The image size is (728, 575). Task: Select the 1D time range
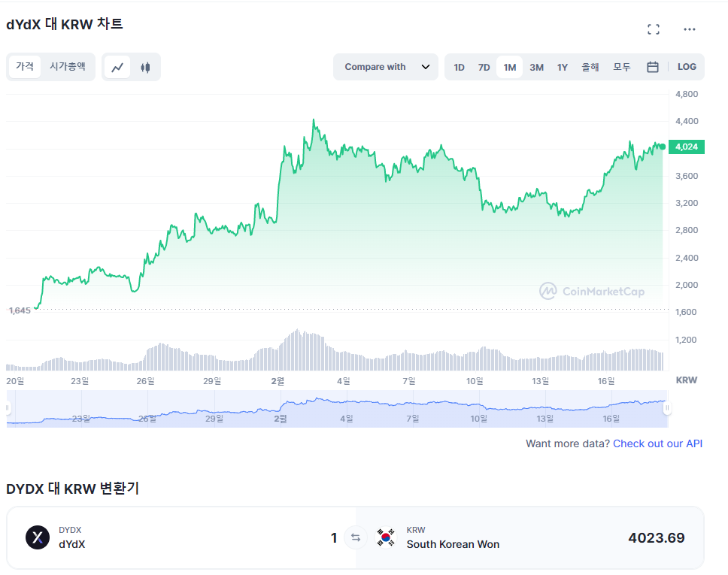tap(459, 68)
